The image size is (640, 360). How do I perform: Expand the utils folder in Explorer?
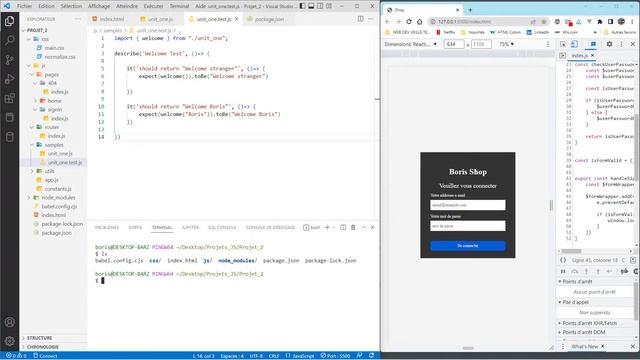click(49, 171)
